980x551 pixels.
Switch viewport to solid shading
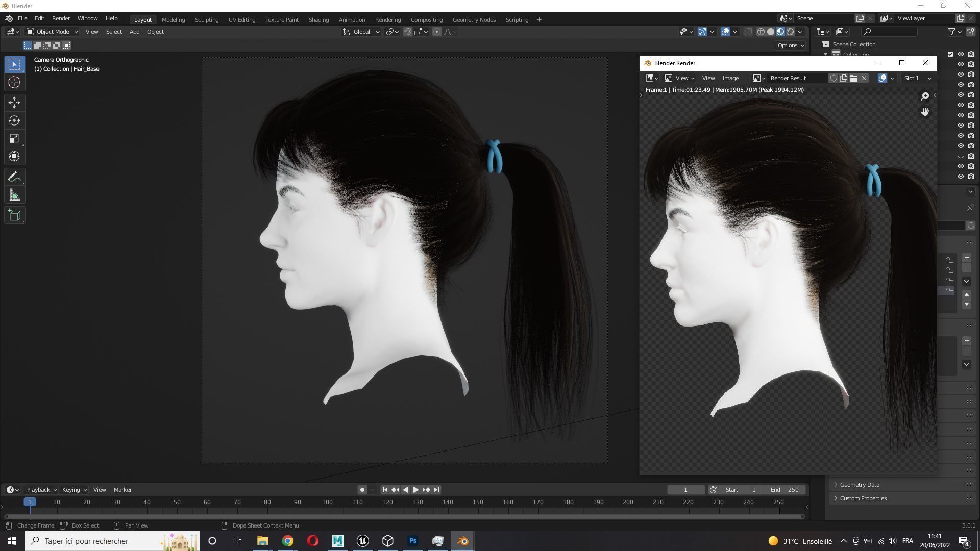tap(771, 32)
